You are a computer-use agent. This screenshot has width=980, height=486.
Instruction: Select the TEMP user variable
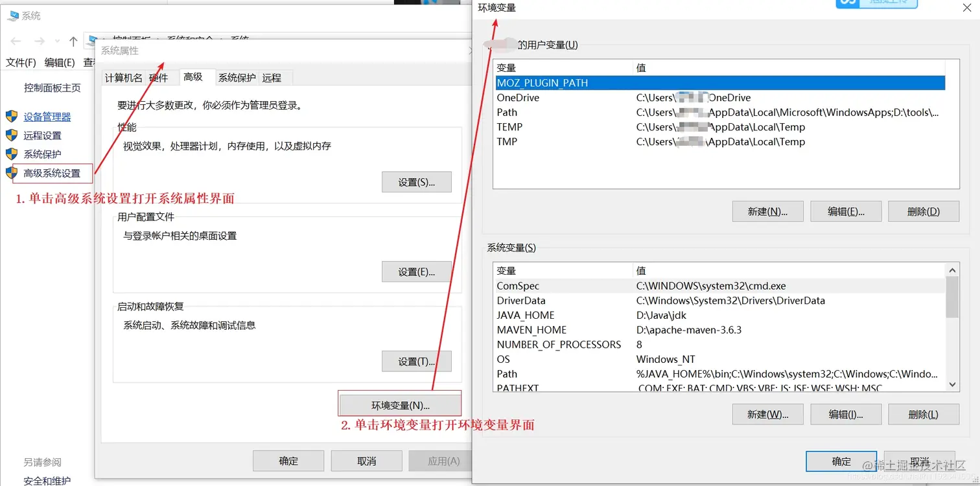coord(719,127)
